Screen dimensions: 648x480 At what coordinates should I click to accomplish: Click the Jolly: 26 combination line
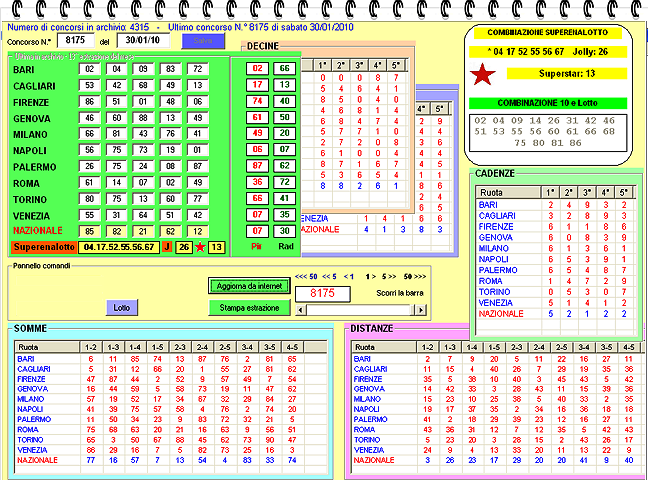(x=548, y=52)
